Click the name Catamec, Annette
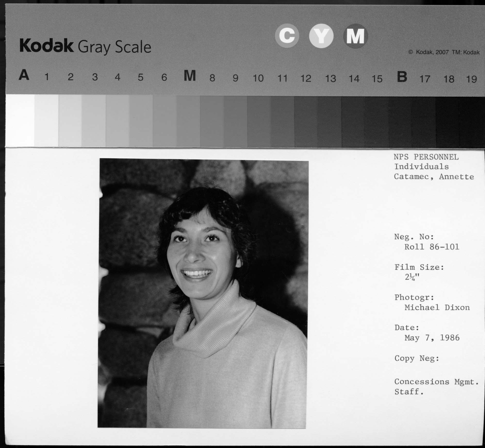Screen dimensions: 485x448 434,177
